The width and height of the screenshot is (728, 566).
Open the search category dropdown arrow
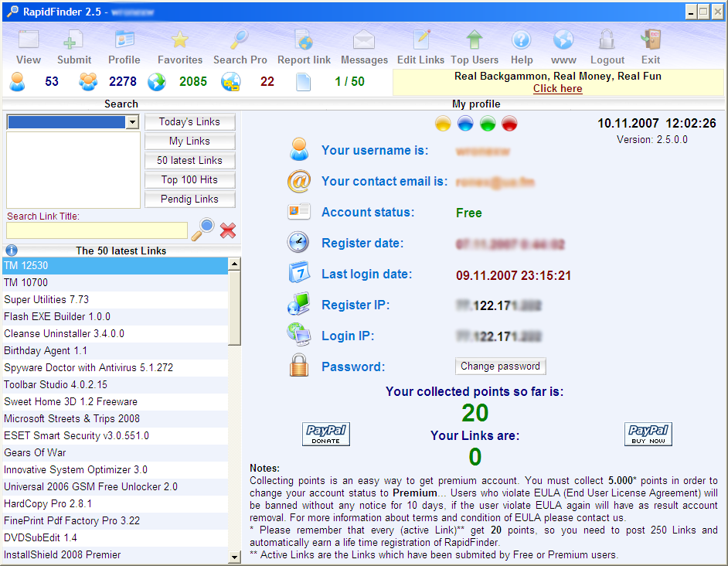tap(133, 122)
